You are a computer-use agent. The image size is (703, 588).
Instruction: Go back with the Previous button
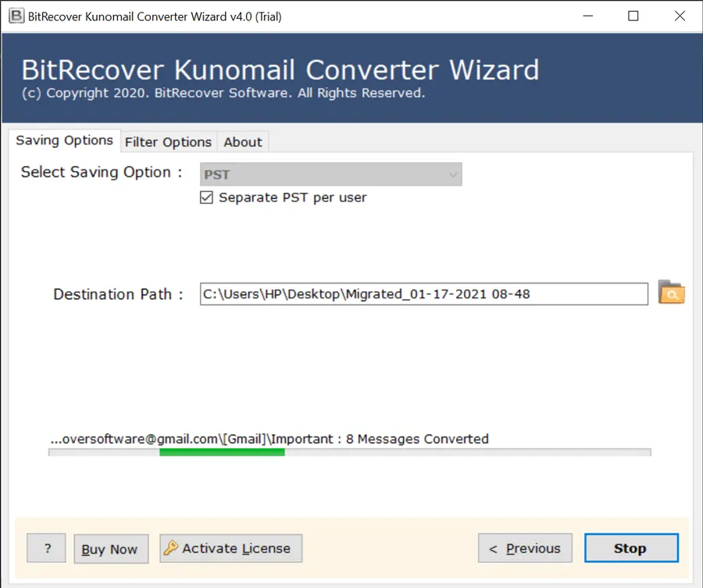525,548
